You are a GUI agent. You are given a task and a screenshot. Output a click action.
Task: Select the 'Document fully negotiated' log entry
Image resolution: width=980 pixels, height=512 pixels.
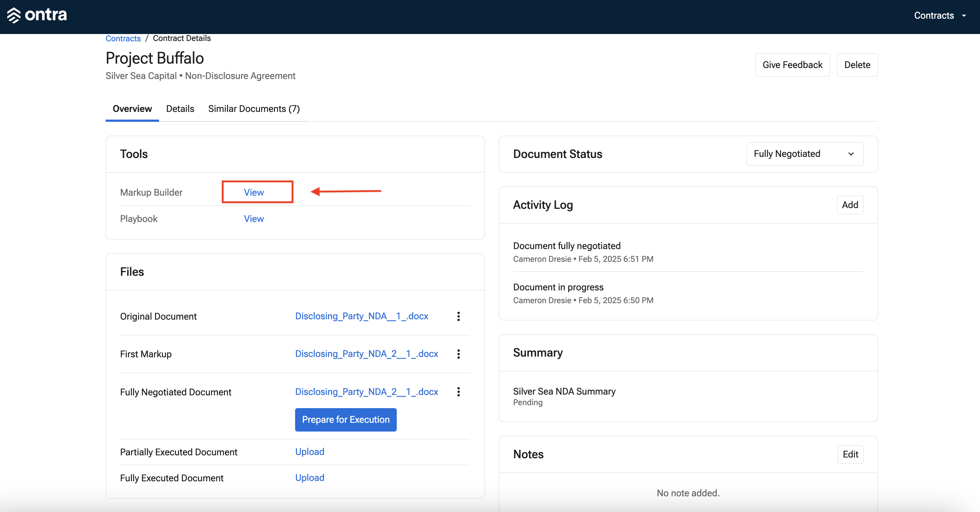566,246
